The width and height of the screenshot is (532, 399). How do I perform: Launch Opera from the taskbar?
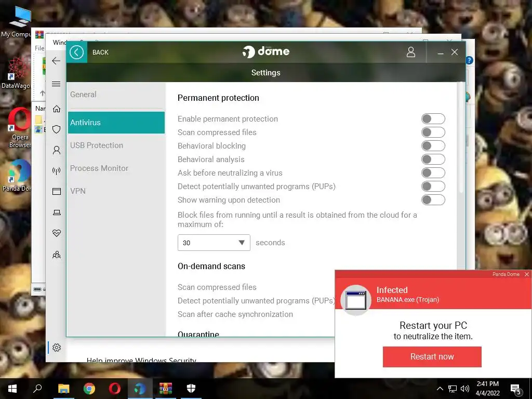(115, 389)
